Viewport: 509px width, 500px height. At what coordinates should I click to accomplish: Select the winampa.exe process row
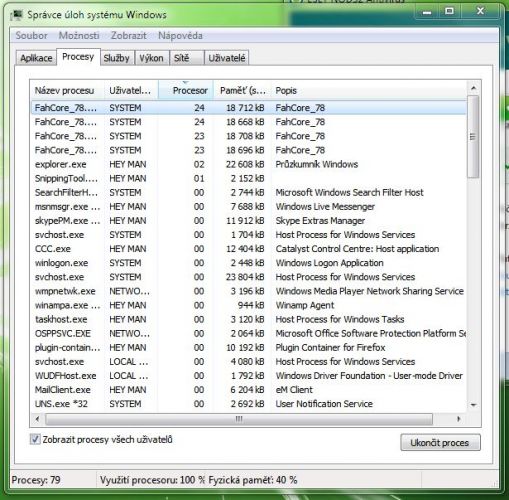tap(249, 305)
